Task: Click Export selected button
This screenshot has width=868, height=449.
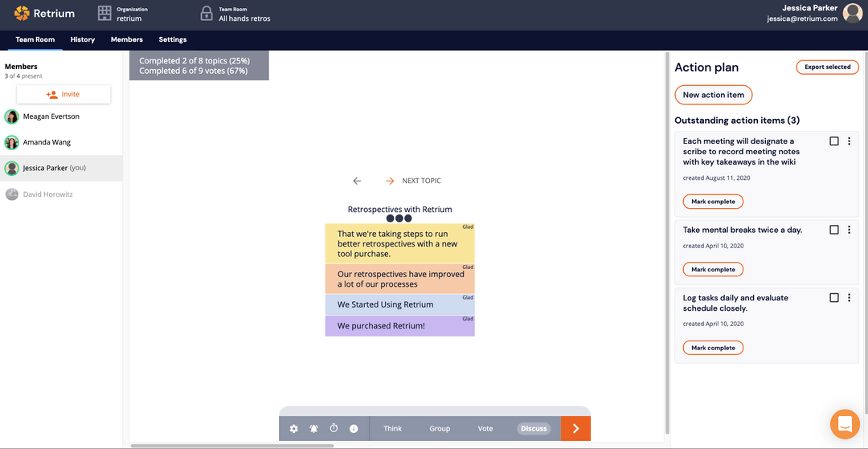Action: point(828,67)
